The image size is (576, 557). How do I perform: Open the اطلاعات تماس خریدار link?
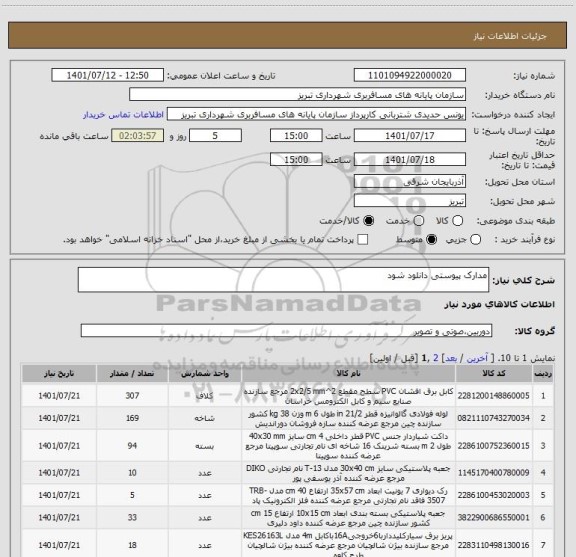tap(123, 115)
